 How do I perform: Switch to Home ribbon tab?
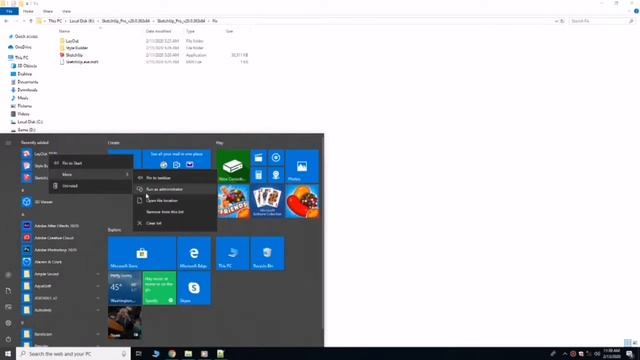click(28, 11)
